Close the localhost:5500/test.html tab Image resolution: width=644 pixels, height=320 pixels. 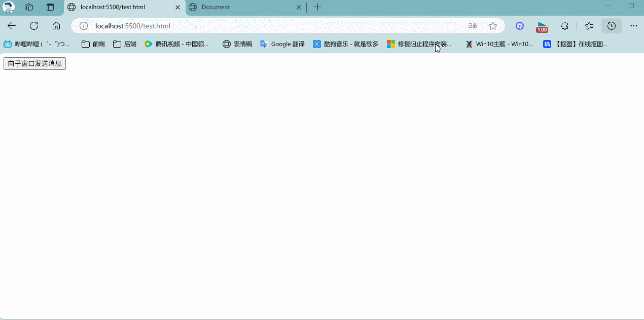point(177,7)
